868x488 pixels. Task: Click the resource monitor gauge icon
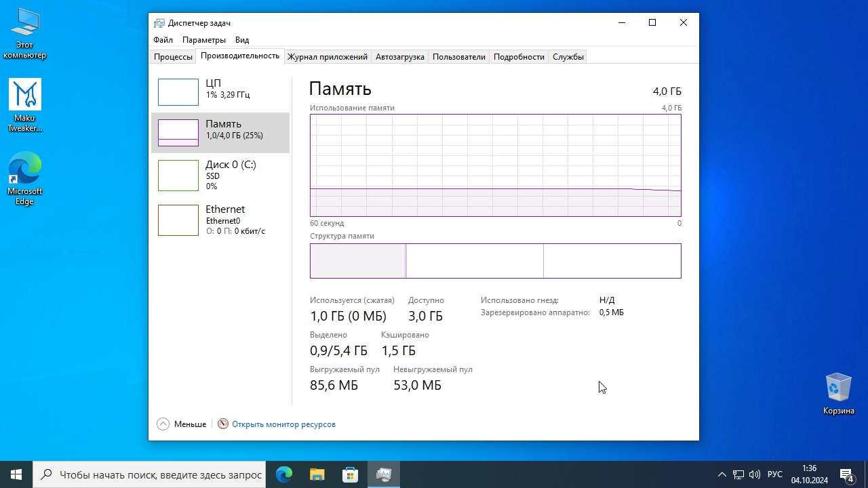coord(223,424)
